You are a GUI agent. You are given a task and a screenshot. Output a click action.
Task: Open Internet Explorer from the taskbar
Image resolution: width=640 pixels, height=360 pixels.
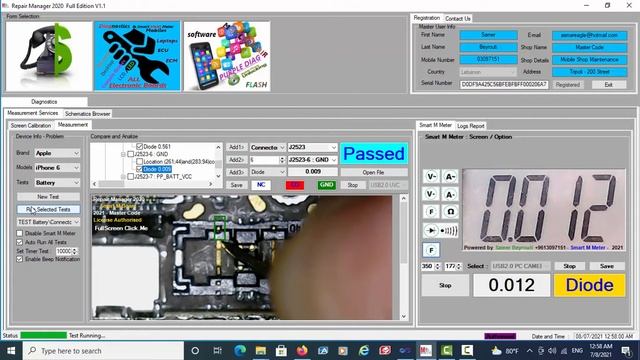pos(364,351)
